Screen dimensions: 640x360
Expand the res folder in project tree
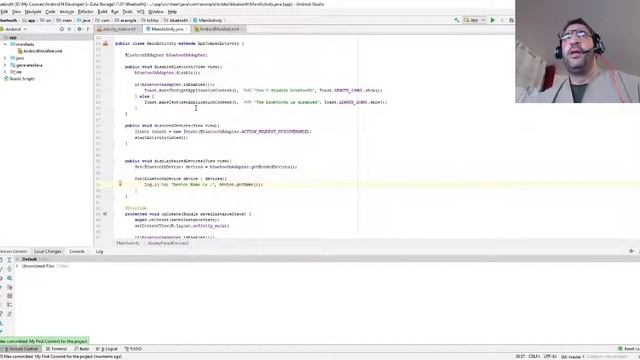pyautogui.click(x=5, y=72)
